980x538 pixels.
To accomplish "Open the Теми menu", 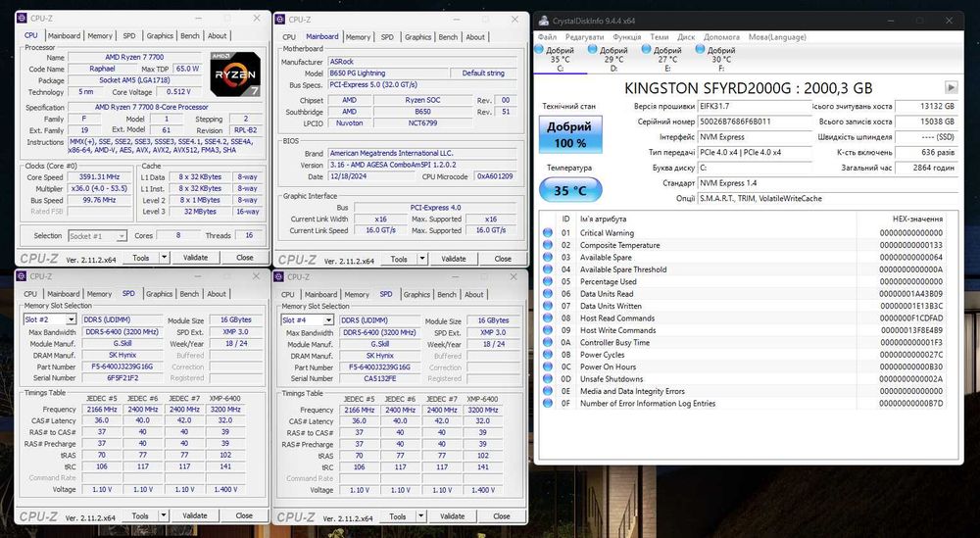I will (660, 37).
